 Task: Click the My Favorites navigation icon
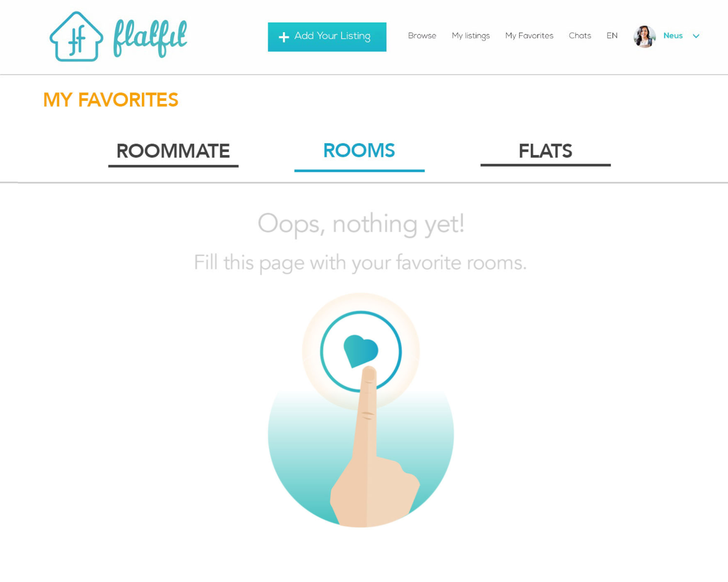pyautogui.click(x=528, y=36)
